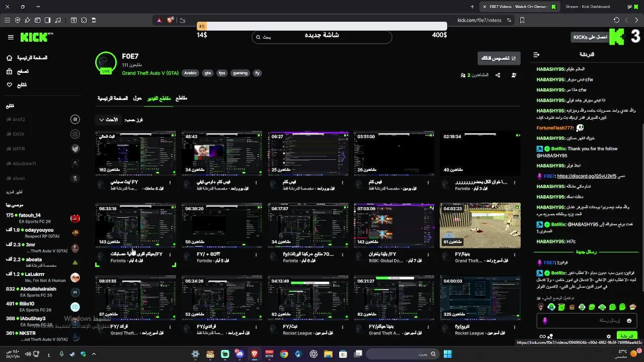Open followed channel NFFR
Viewport: 644px width, 362px height.
click(43, 149)
